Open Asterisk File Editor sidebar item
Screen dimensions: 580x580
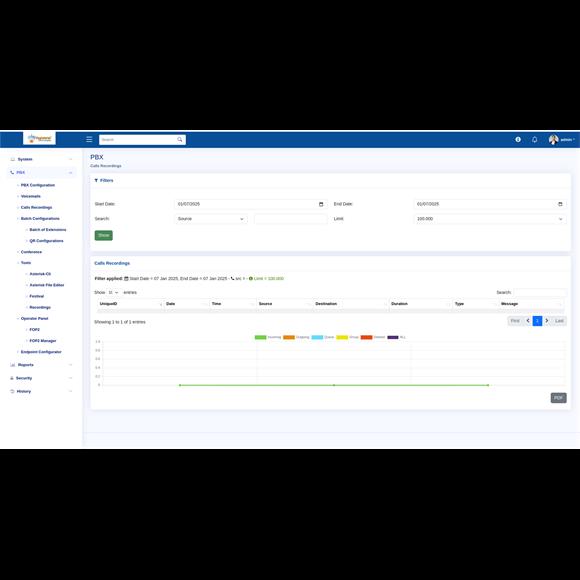click(47, 285)
